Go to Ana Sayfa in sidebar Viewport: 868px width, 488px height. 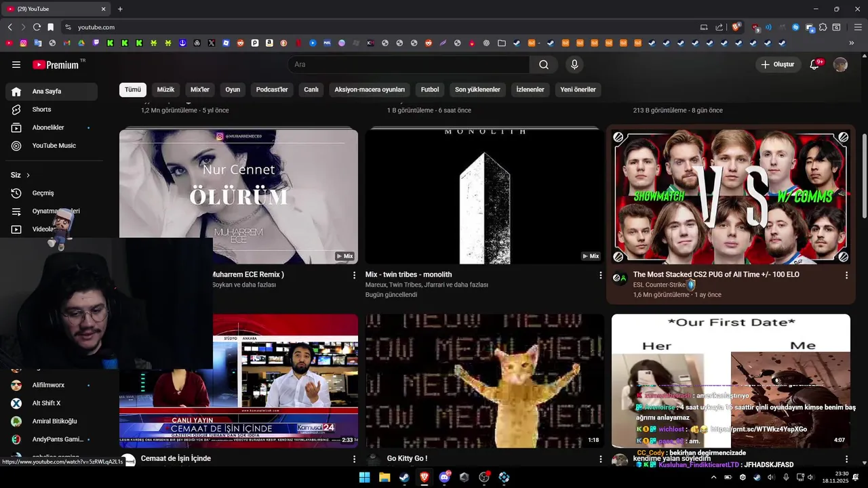pyautogui.click(x=52, y=91)
